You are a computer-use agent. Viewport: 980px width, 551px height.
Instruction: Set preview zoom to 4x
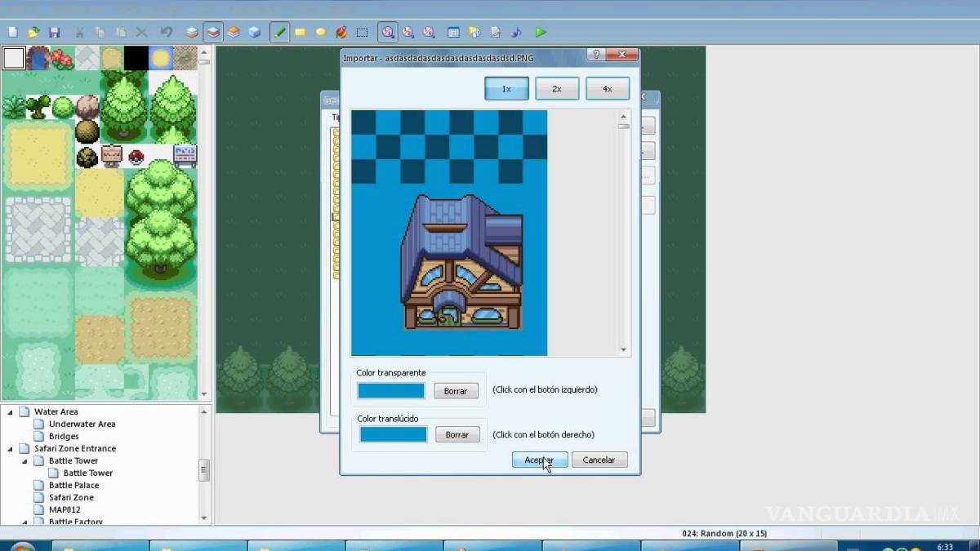click(608, 89)
